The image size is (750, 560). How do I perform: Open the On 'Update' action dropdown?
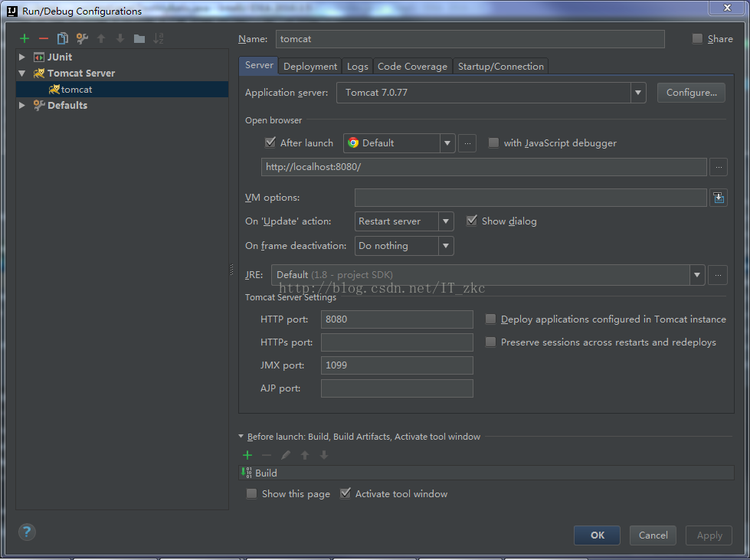pos(446,221)
